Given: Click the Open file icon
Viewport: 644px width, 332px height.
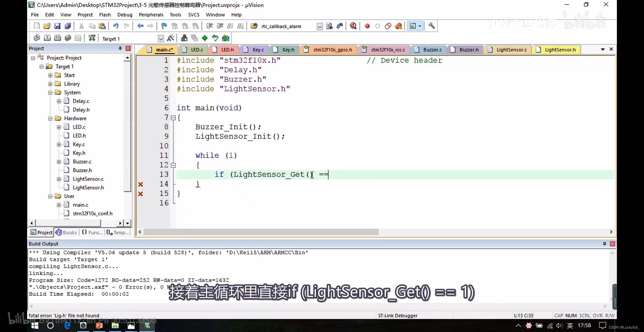Looking at the screenshot, I should (47, 26).
